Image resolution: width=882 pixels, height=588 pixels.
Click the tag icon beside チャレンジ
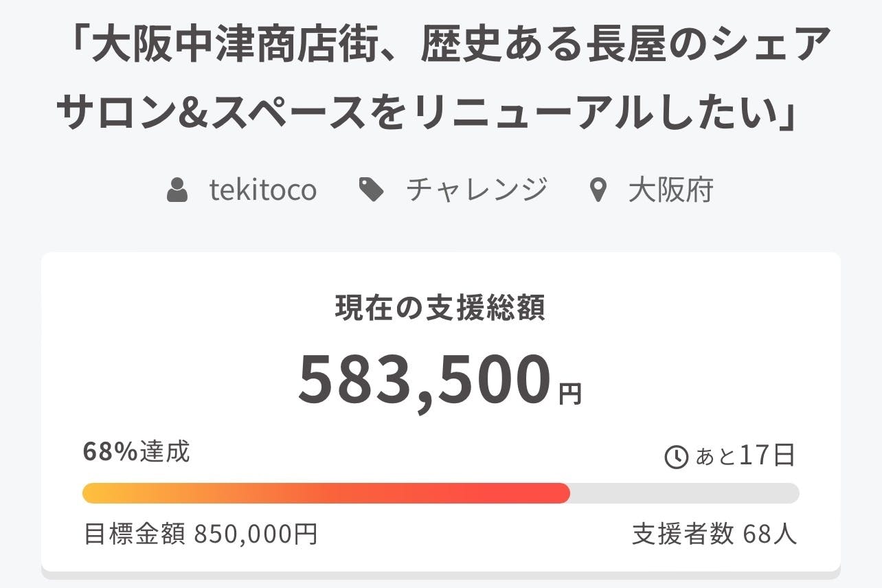click(372, 190)
